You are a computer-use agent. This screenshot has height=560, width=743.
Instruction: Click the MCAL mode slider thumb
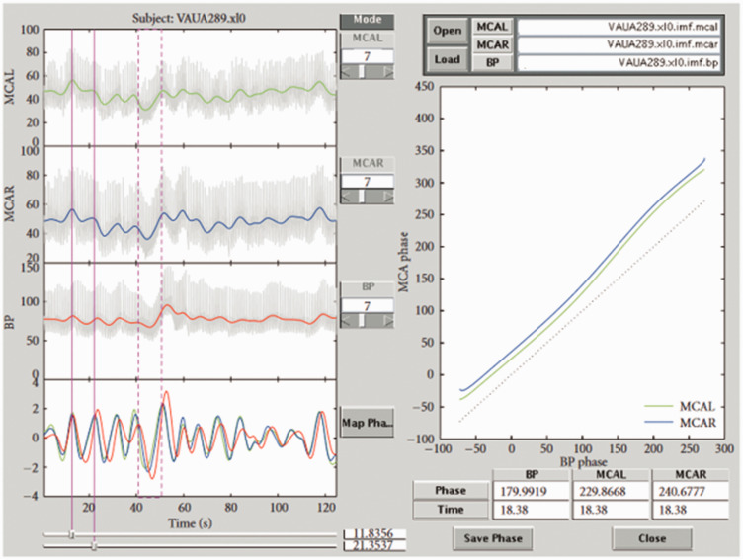362,71
